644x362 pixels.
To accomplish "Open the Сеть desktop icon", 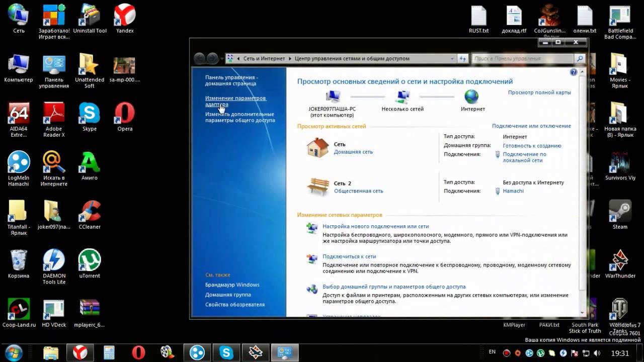I will pyautogui.click(x=19, y=19).
